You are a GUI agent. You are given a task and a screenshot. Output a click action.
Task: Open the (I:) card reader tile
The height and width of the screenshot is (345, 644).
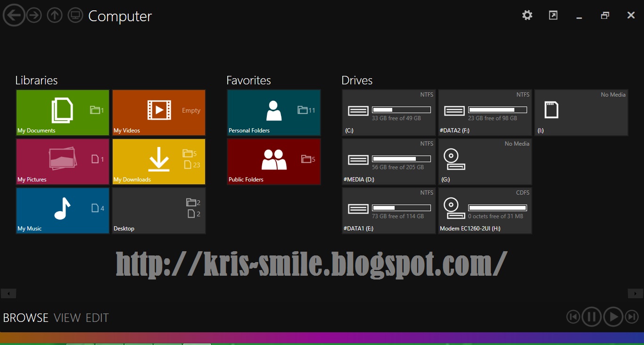pyautogui.click(x=581, y=113)
